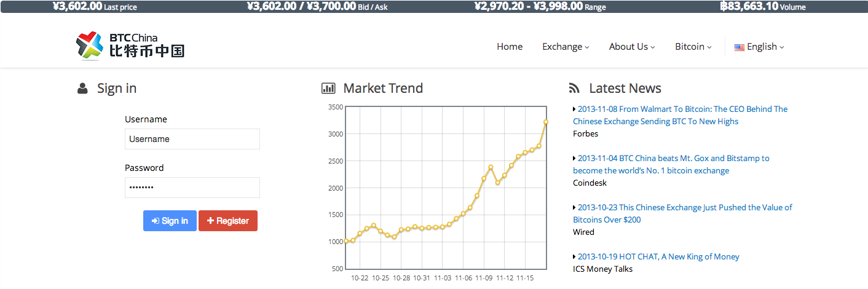Click the Market Trend chart icon

pos(328,89)
